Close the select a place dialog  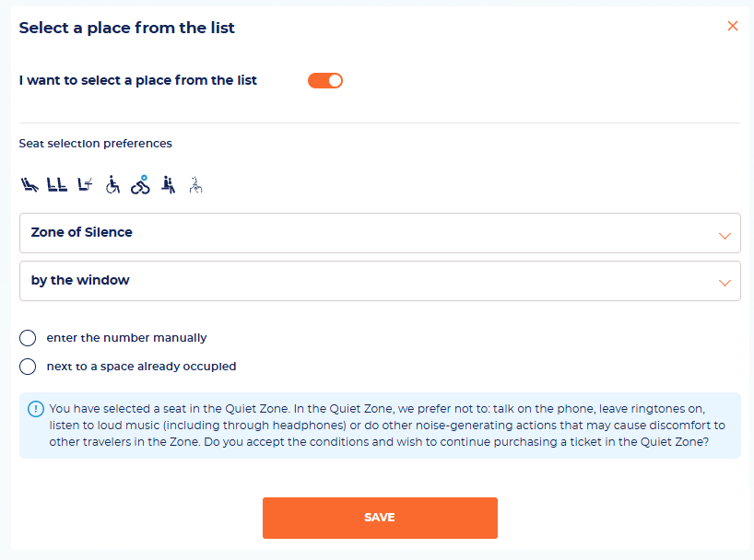coord(733,26)
